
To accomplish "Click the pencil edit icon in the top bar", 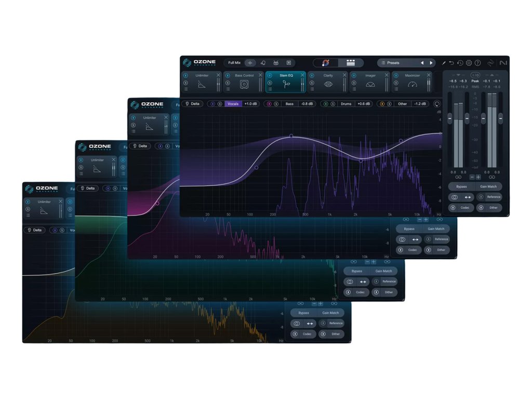I will (x=444, y=63).
